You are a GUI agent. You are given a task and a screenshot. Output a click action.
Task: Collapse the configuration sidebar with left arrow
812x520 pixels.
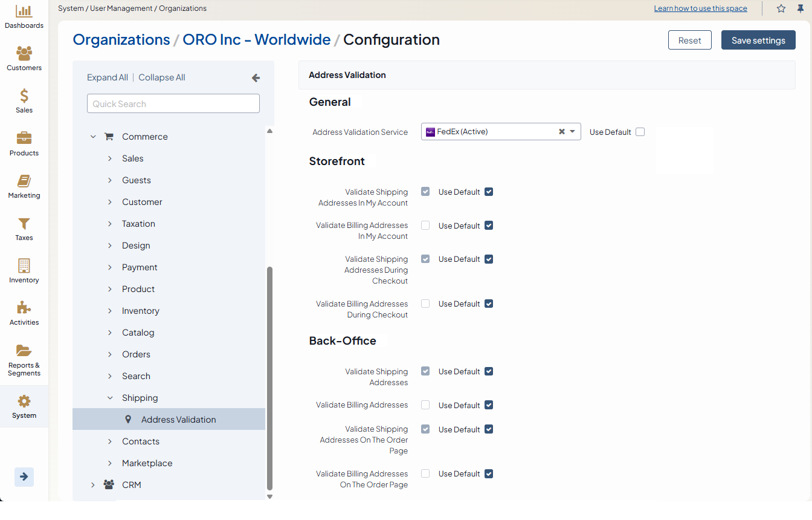click(x=256, y=77)
